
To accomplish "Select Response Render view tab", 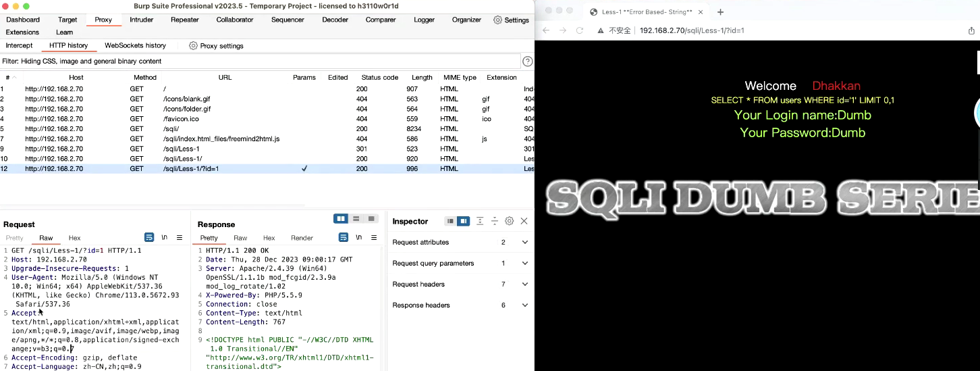I will point(302,238).
